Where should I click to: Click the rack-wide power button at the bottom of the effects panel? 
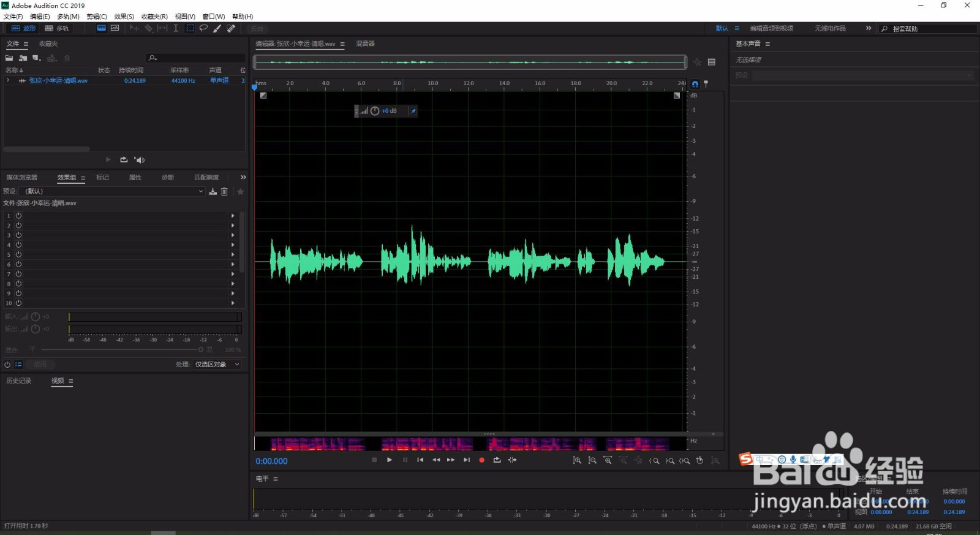coord(7,364)
